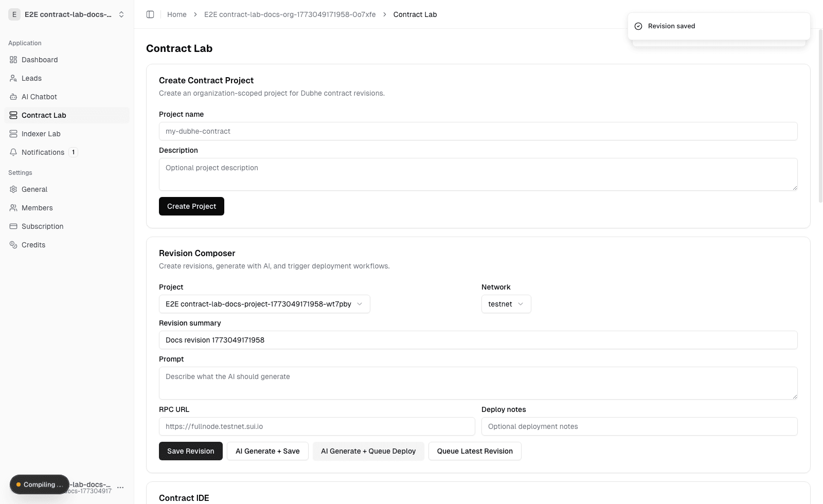
Task: Click the Compiling status pill
Action: (39, 484)
